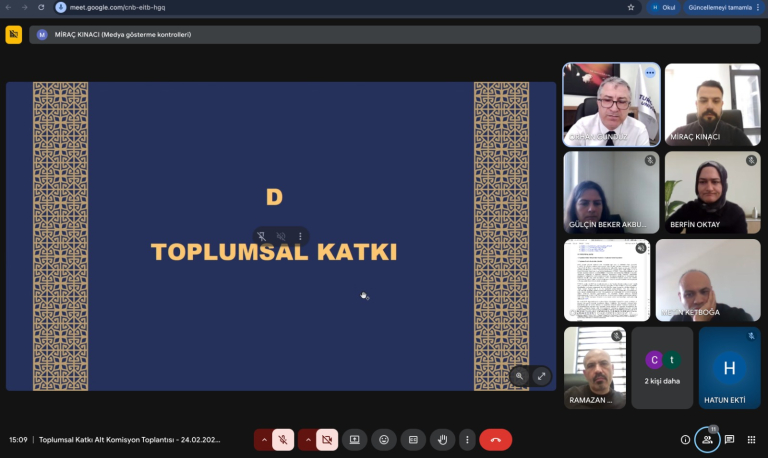Zoom into the shared presentation
768x458 pixels.
tap(519, 376)
